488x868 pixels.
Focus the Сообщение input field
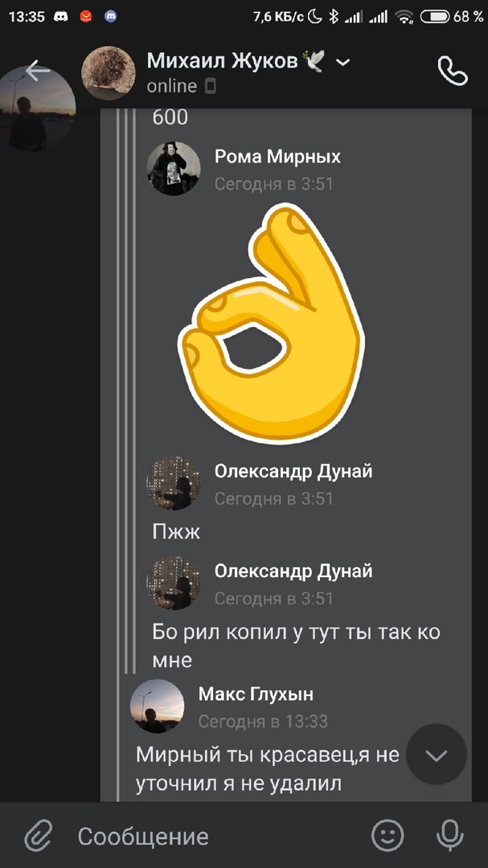216,836
